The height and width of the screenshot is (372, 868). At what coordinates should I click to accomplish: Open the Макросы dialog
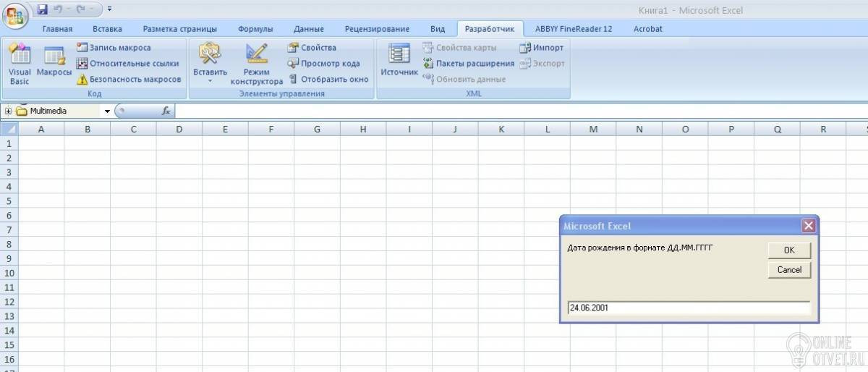54,61
